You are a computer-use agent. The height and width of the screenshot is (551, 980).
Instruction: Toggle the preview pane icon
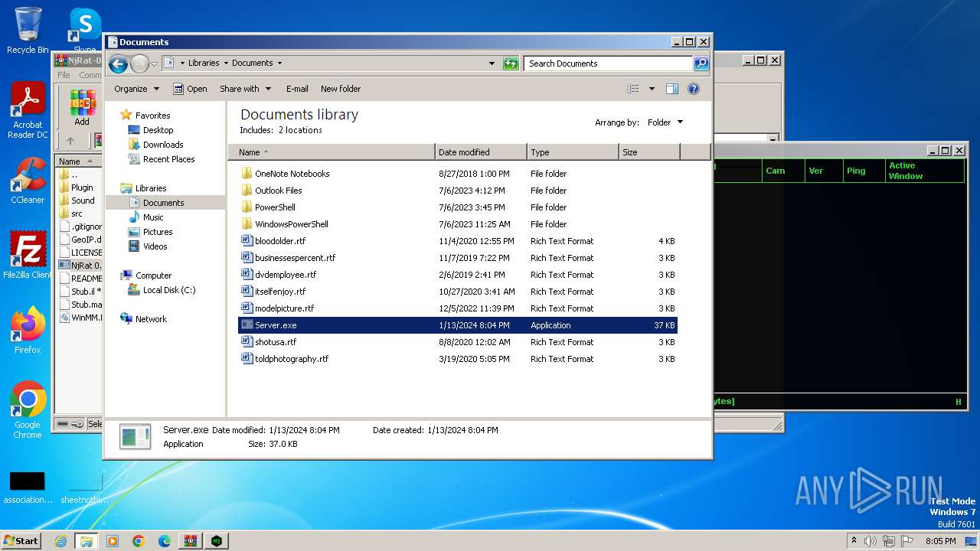click(x=671, y=89)
